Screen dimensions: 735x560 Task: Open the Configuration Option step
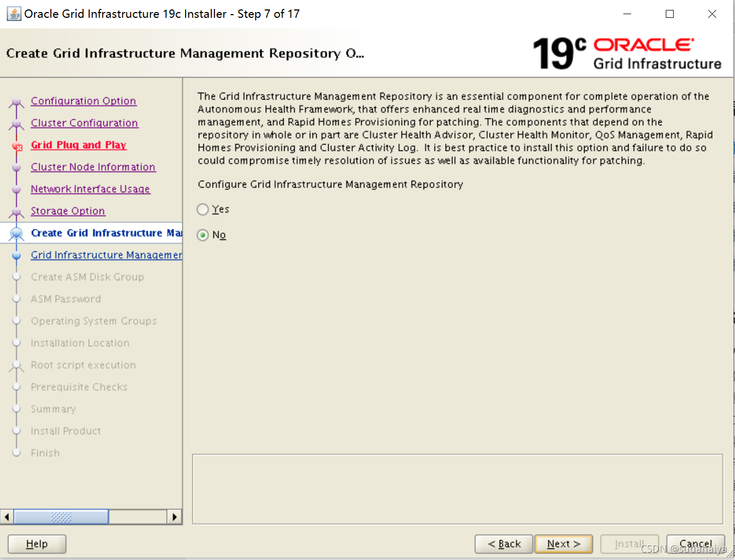click(83, 101)
